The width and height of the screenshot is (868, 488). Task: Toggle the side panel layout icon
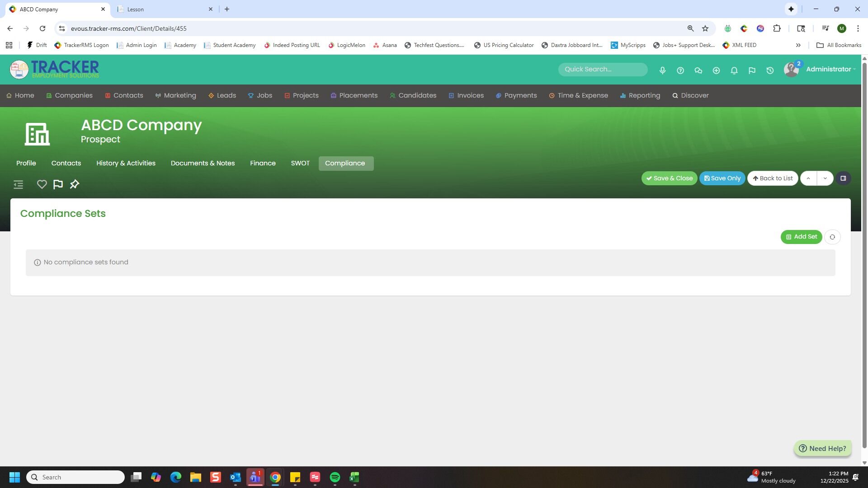pyautogui.click(x=843, y=178)
